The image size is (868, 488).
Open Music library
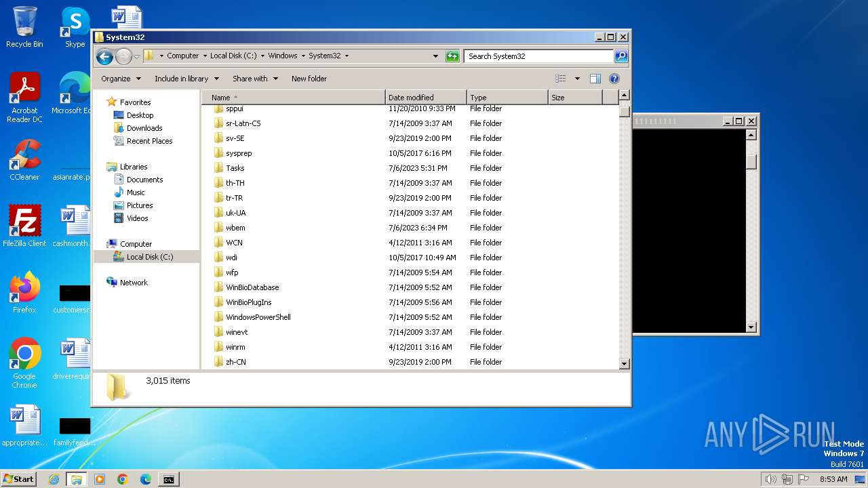[136, 192]
